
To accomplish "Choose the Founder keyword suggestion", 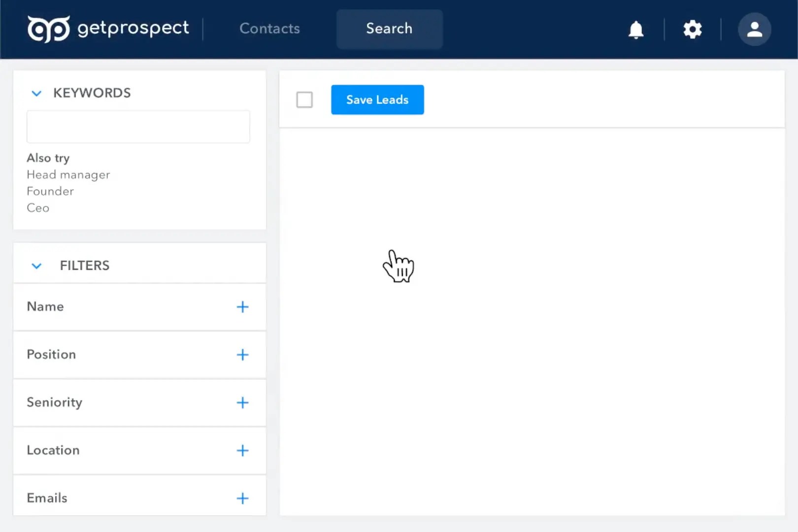I will (x=50, y=191).
